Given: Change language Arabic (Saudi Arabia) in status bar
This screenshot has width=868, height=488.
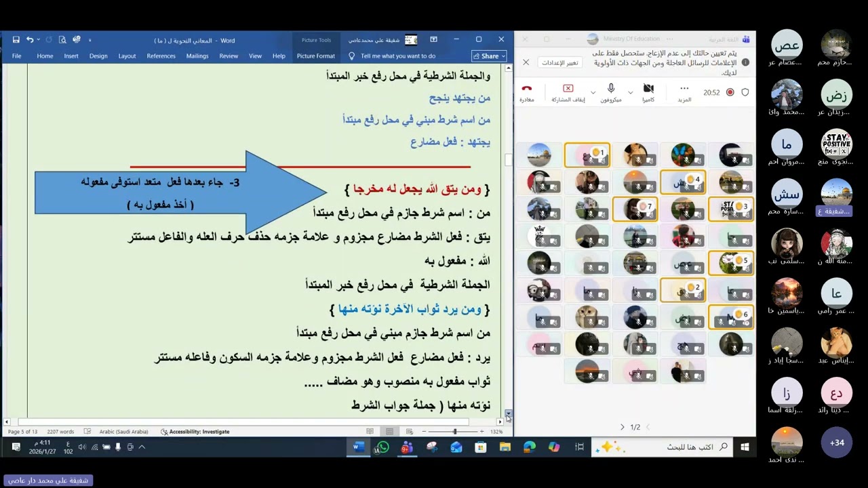Looking at the screenshot, I should 123,432.
